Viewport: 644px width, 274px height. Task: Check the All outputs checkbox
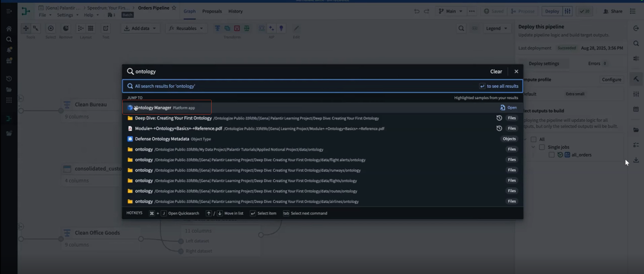pyautogui.click(x=534, y=140)
